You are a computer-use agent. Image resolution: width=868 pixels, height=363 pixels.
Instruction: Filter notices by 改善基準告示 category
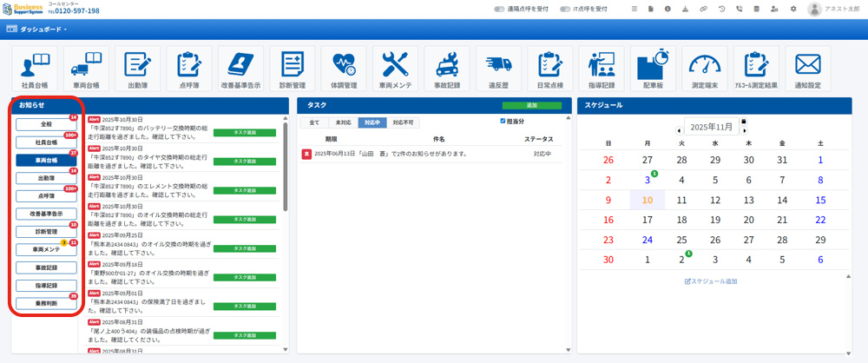tap(46, 214)
